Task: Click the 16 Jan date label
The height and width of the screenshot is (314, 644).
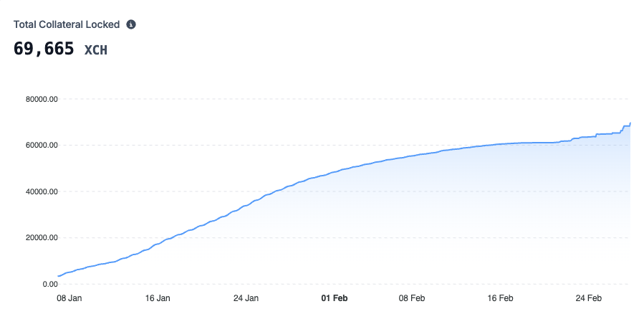Action: click(158, 298)
